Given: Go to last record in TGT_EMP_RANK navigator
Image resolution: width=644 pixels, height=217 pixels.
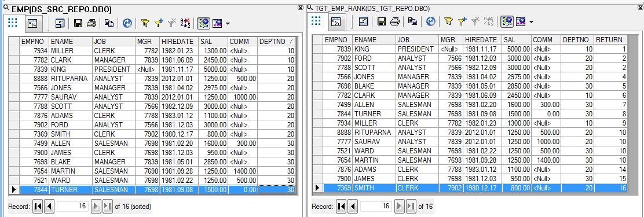Looking at the screenshot, I should [411, 207].
